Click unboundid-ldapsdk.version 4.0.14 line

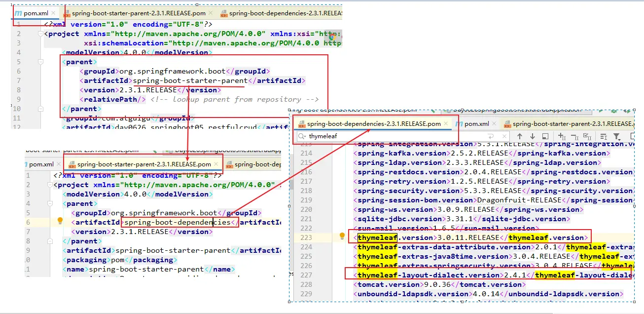click(487, 294)
